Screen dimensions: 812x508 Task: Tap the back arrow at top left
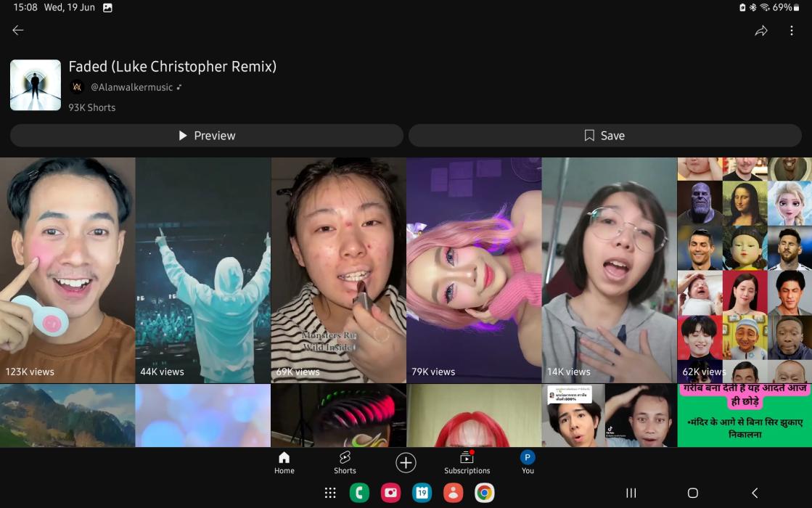18,30
